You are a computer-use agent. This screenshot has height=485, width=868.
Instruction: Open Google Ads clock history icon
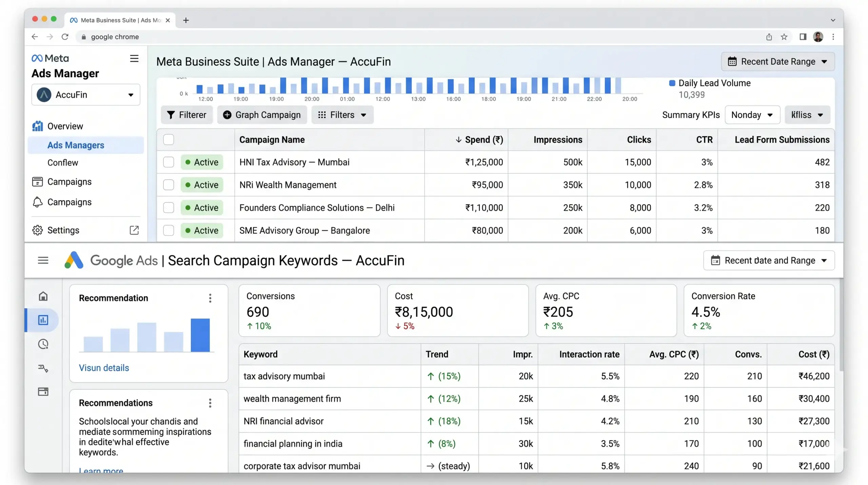click(43, 344)
